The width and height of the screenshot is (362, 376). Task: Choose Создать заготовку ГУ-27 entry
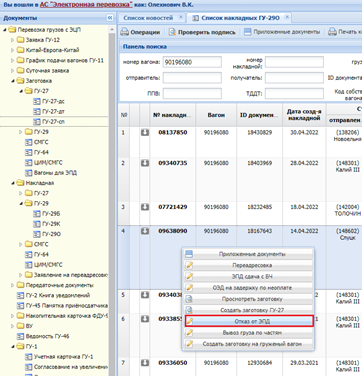coord(248,310)
